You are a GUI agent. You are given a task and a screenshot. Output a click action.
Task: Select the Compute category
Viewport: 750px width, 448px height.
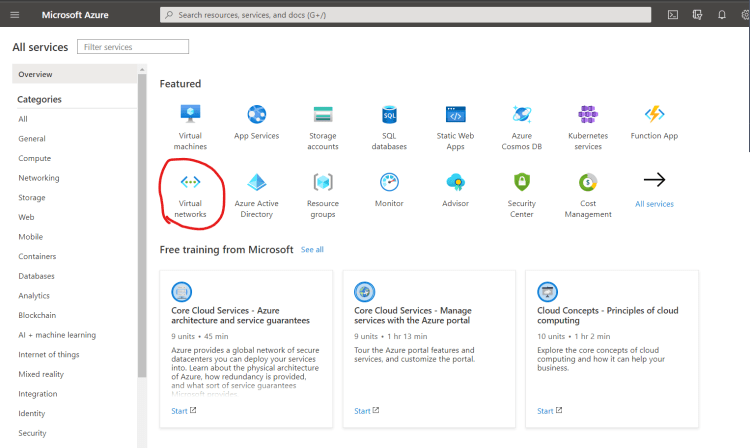pos(34,158)
